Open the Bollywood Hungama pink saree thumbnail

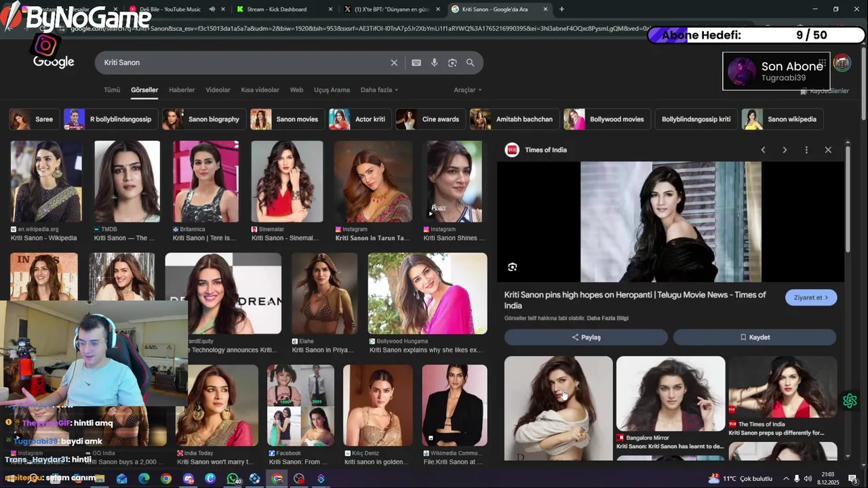click(x=427, y=293)
